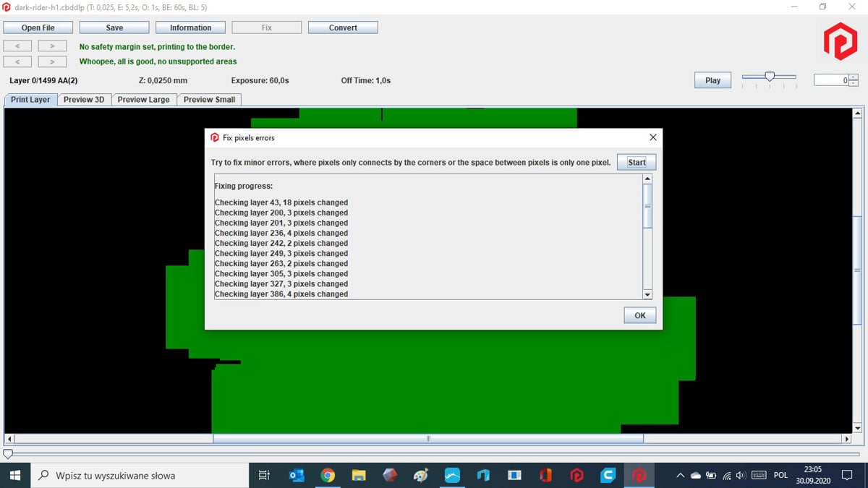Image resolution: width=868 pixels, height=488 pixels.
Task: Click the playback speed slider
Action: (769, 77)
